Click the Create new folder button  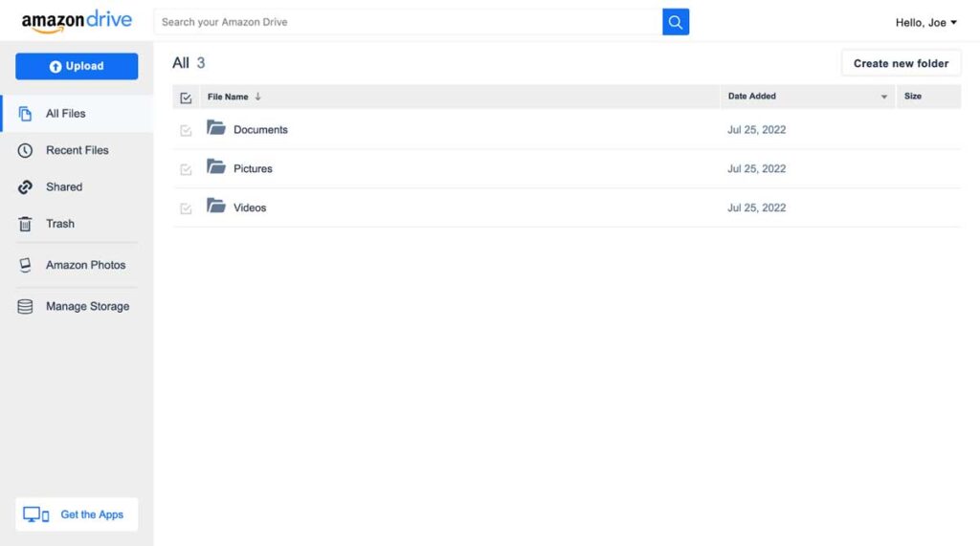coord(901,63)
